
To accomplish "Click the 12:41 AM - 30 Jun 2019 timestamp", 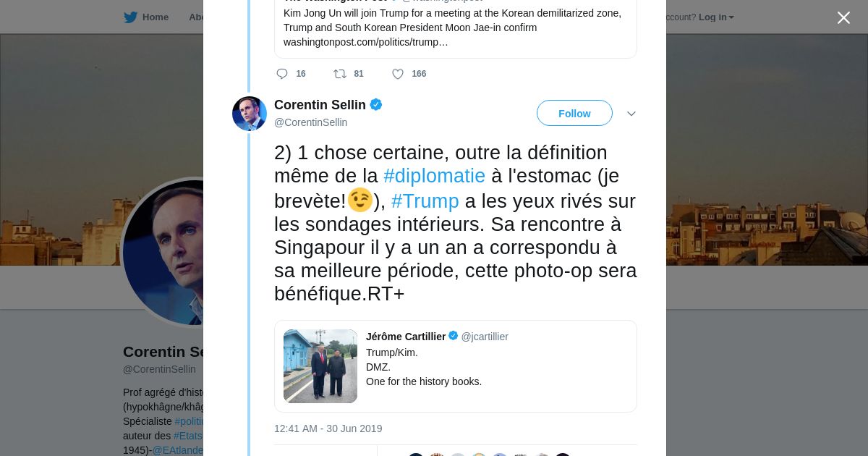I will point(328,428).
